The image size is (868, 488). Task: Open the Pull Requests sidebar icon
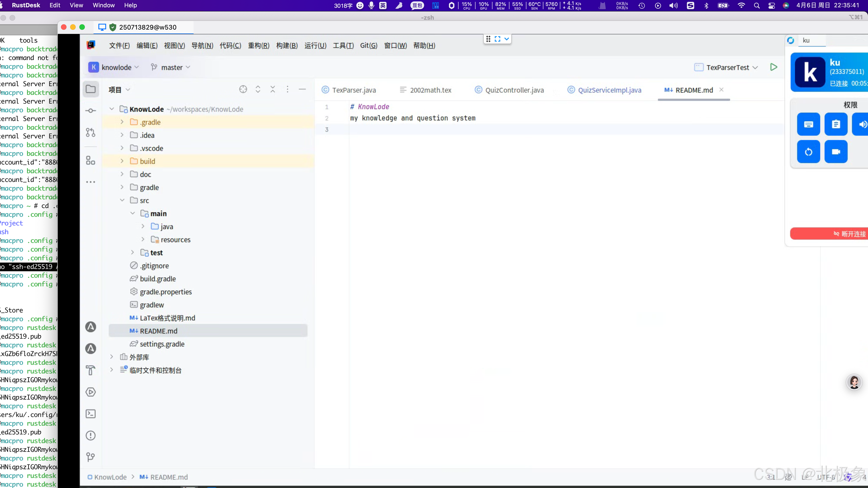tap(90, 132)
